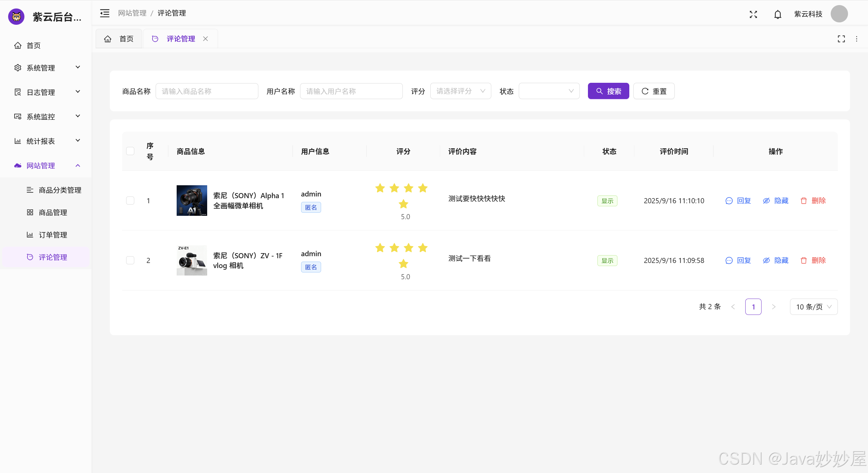Click the Sony ZV-1F product thumbnail
The height and width of the screenshot is (473, 868).
pyautogui.click(x=192, y=260)
